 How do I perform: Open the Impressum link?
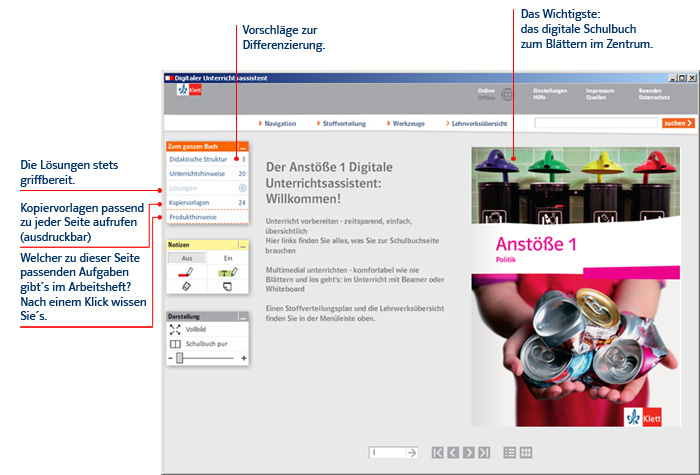pos(600,91)
